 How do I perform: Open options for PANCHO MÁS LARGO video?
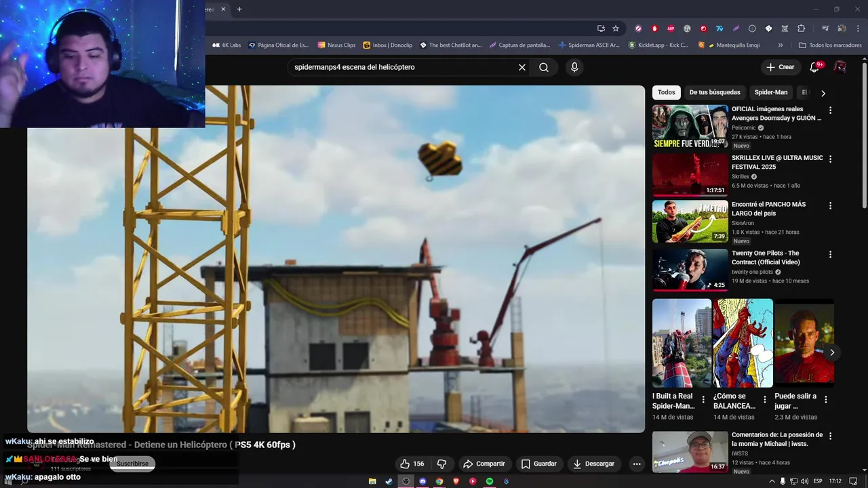point(830,205)
